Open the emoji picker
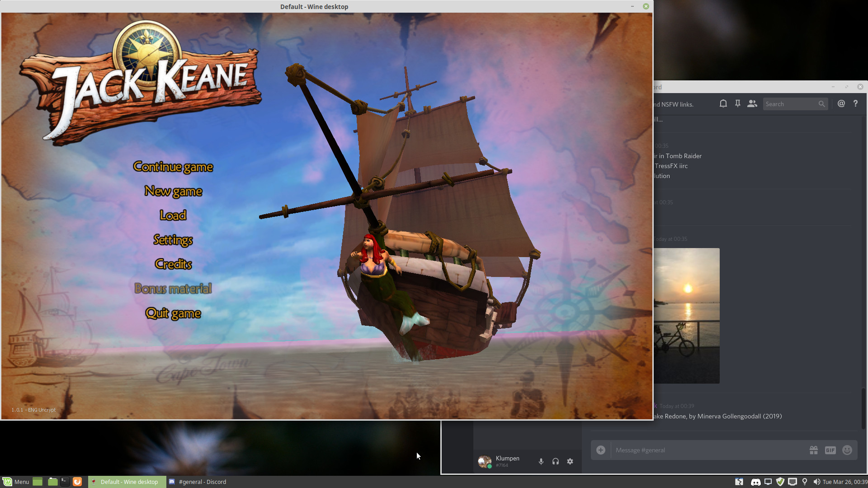Screen dimensions: 868x488 [847, 450]
